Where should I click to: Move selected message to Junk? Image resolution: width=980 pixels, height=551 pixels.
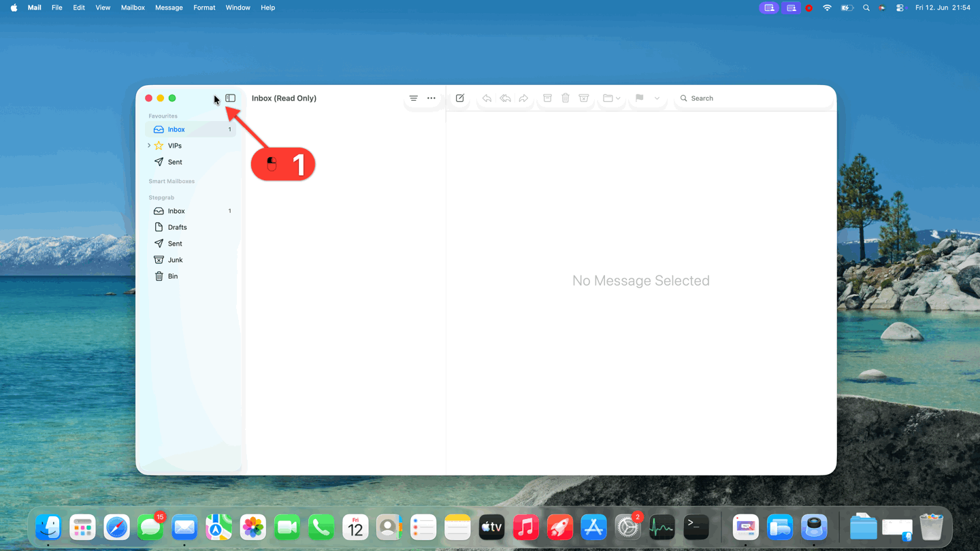pyautogui.click(x=584, y=98)
